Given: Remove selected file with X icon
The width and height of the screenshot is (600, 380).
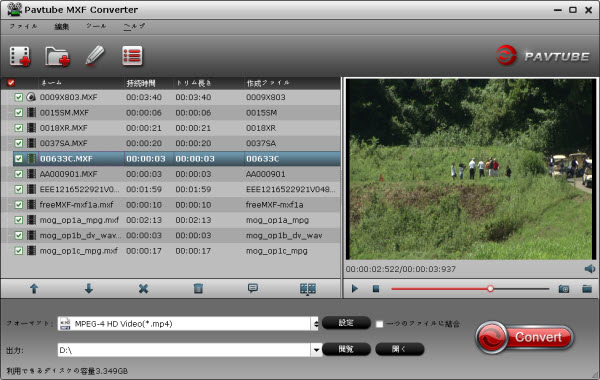Looking at the screenshot, I should click(x=143, y=289).
